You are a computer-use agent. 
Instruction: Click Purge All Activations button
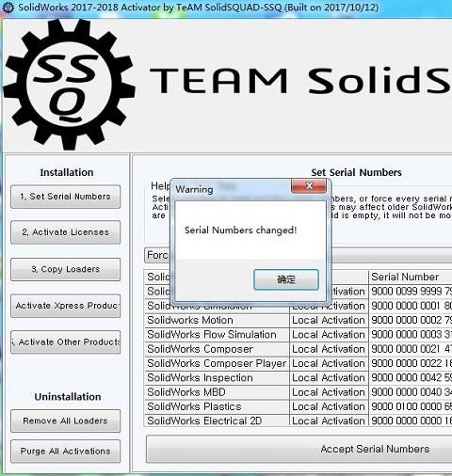click(x=65, y=452)
